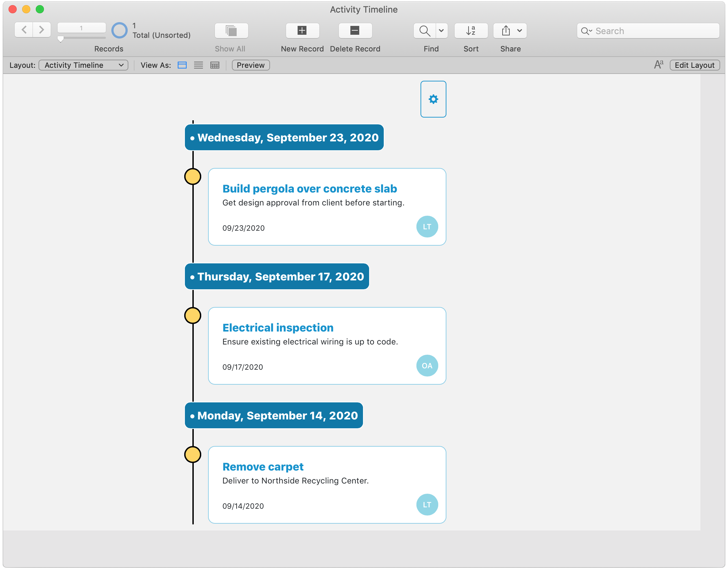Click the Find magnifier icon
728x569 pixels.
(424, 31)
